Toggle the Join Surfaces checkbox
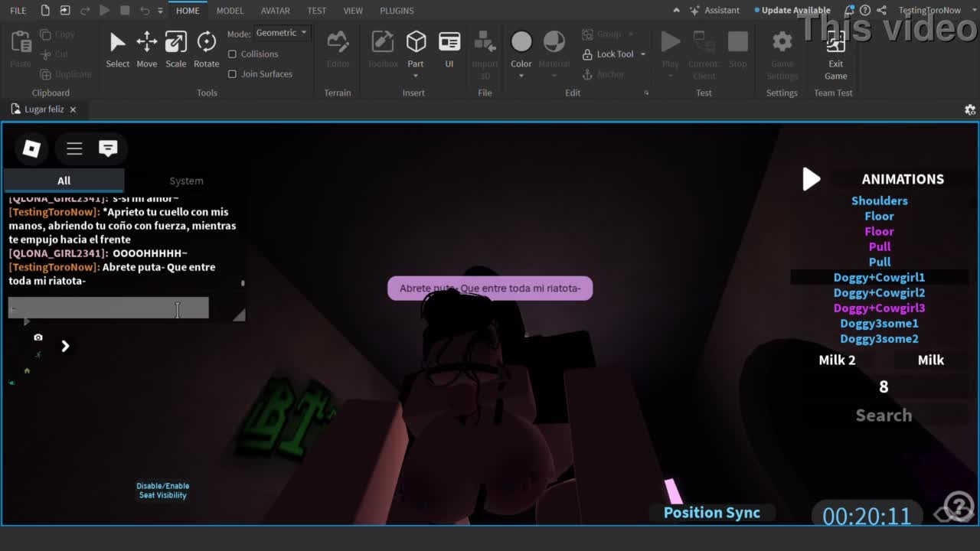980x551 pixels. tap(233, 74)
